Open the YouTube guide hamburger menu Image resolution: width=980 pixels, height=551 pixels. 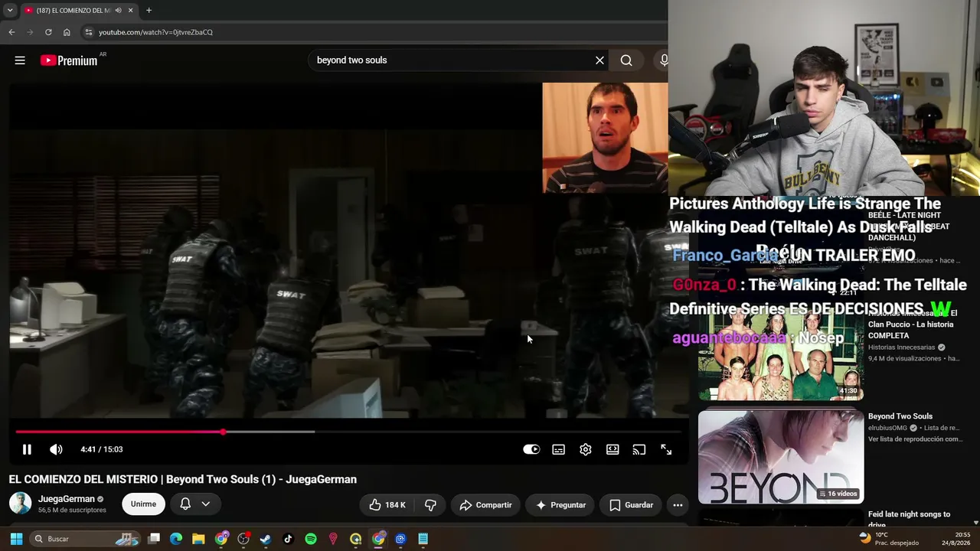pyautogui.click(x=20, y=60)
